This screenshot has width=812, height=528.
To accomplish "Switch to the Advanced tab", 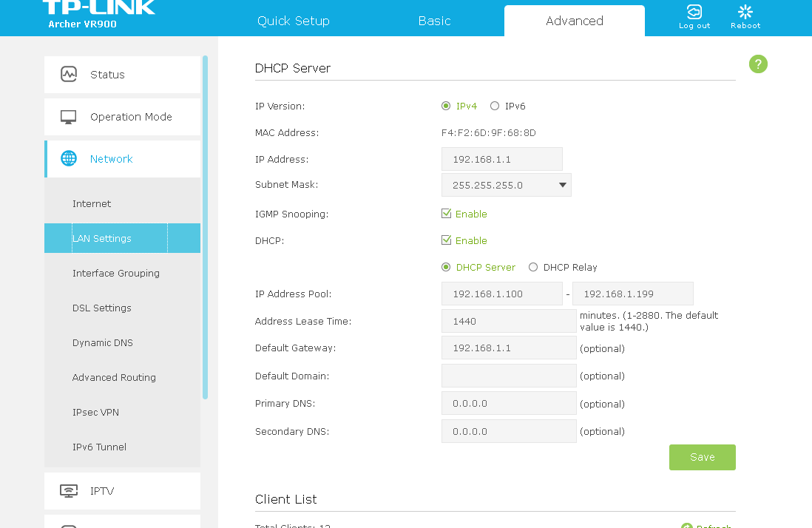I will 575,21.
